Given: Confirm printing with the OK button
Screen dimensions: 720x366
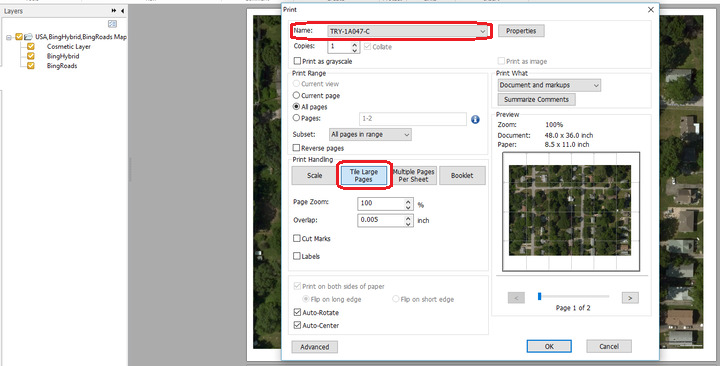Looking at the screenshot, I should click(x=549, y=346).
